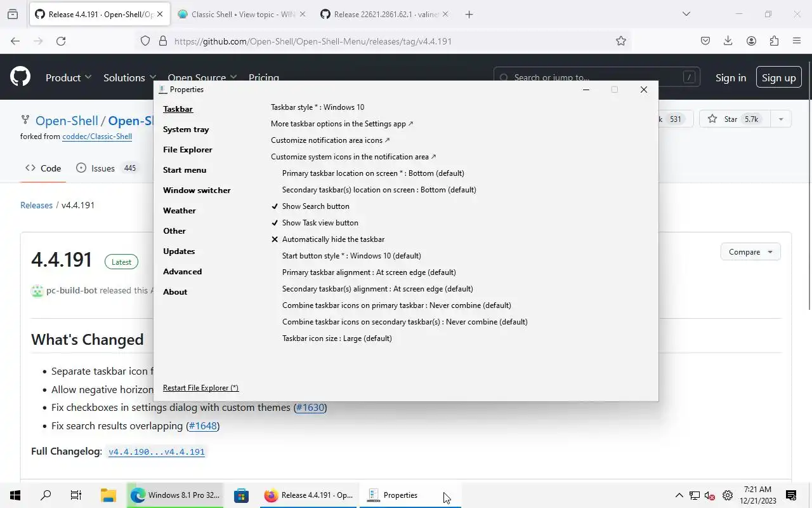Show hidden tray icons chevron
Image resolution: width=812 pixels, height=508 pixels.
pos(679,495)
